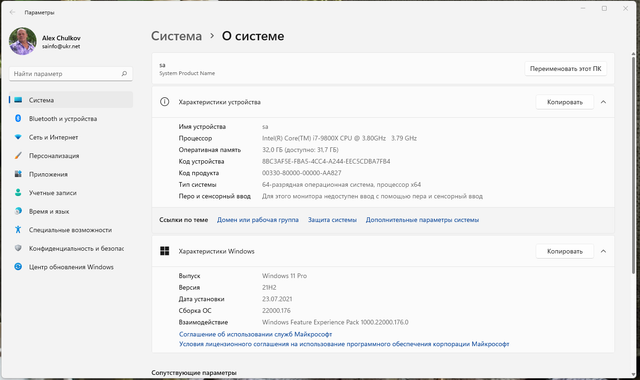Click the Windows logo beside Характеристики Windows
This screenshot has width=640, height=380.
164,251
